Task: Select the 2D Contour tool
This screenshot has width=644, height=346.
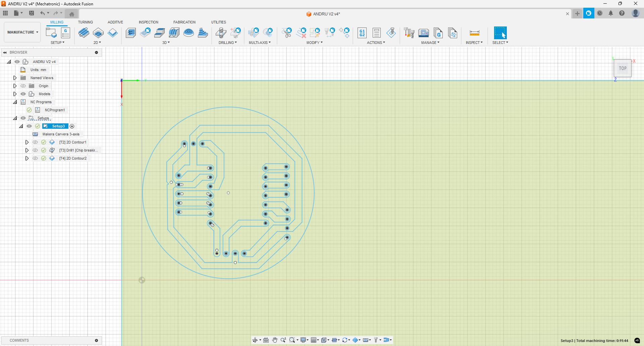Action: [113, 33]
